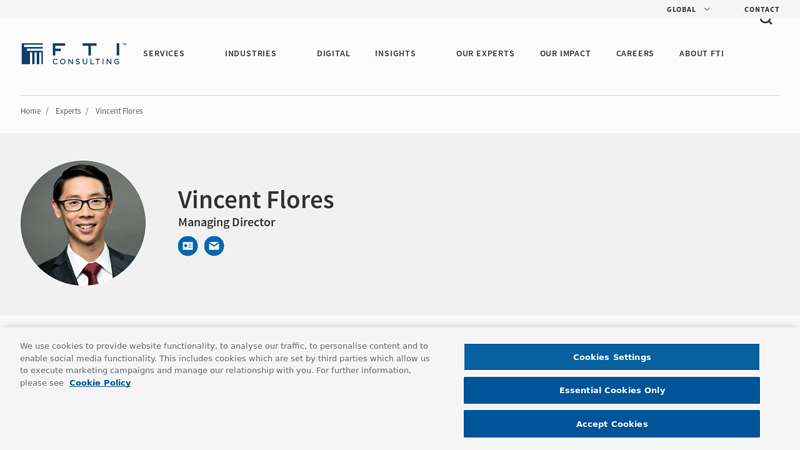Choose Essential Cookies Only
The image size is (800, 450).
coord(612,390)
